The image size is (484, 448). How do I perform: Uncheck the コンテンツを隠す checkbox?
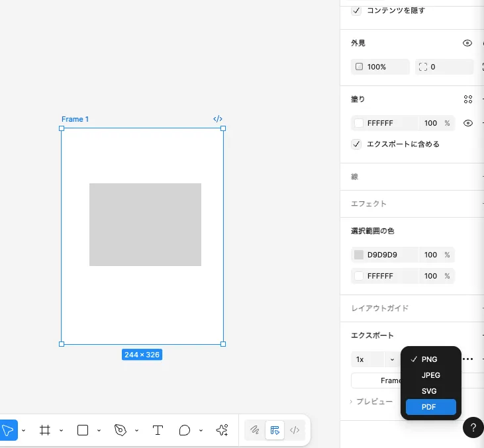(357, 11)
